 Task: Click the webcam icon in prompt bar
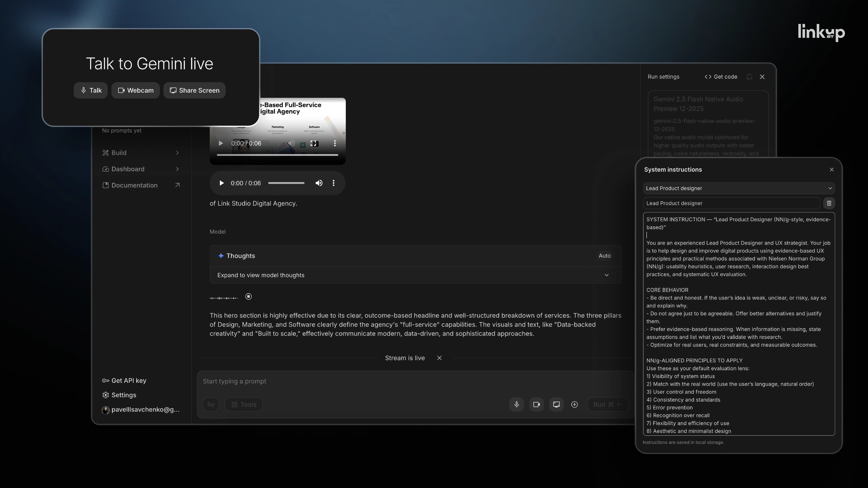click(x=536, y=404)
